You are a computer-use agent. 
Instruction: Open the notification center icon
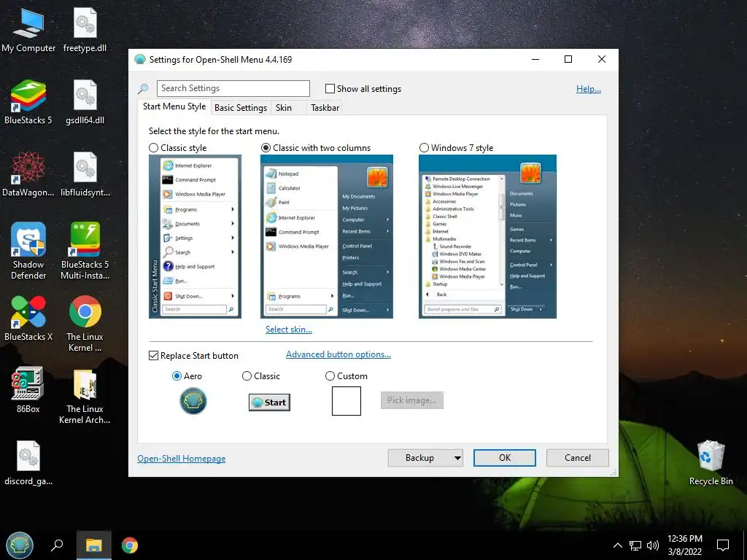(x=723, y=545)
